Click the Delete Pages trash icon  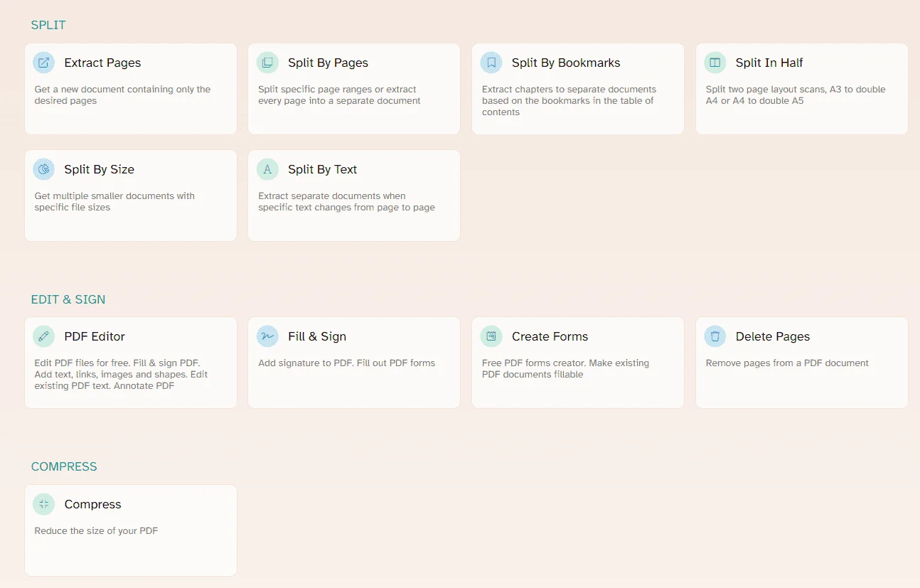(x=715, y=336)
